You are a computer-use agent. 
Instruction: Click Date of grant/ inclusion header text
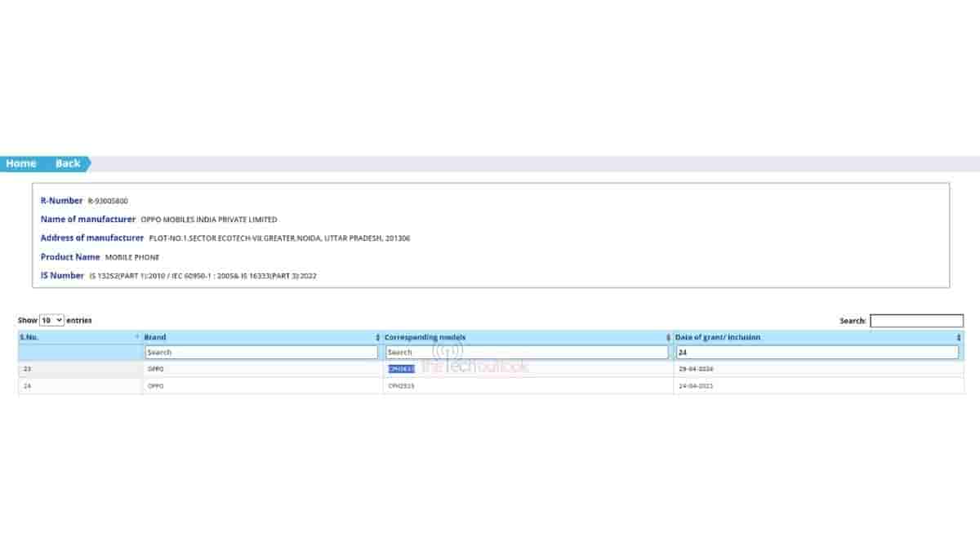pos(717,337)
